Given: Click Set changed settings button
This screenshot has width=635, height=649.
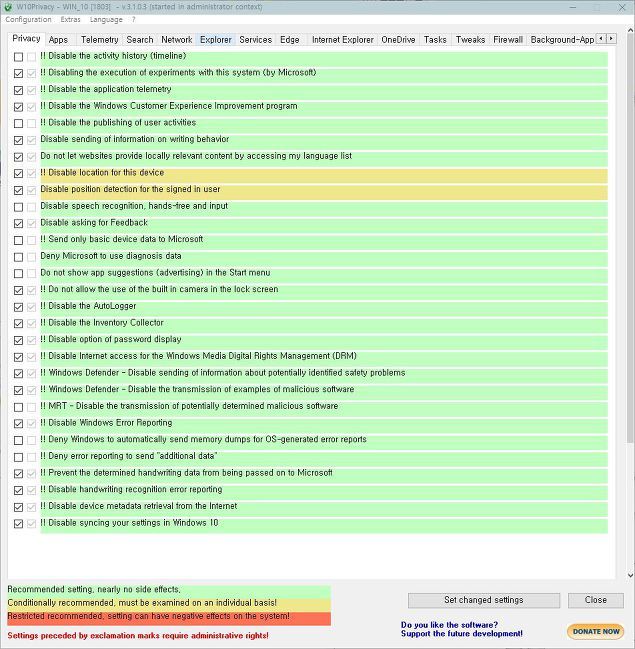Looking at the screenshot, I should 483,600.
